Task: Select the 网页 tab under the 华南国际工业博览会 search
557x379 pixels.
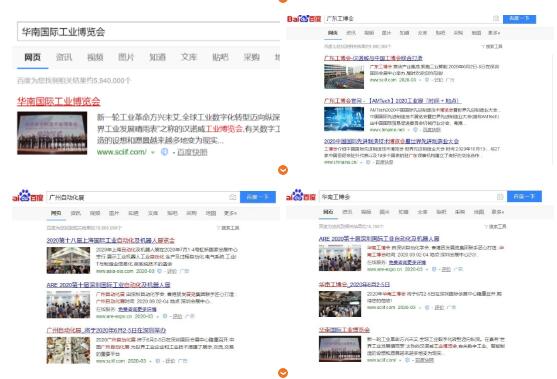Action: coord(32,57)
